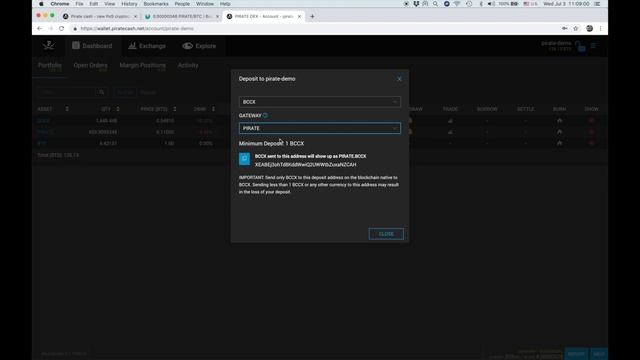Click the Spotlight search icon
This screenshot has width=640, height=360.
436,4
